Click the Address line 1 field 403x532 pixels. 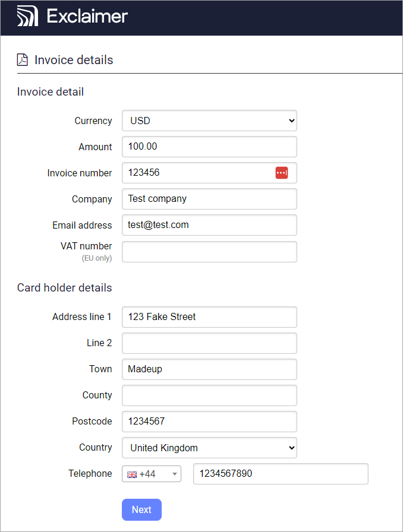(209, 317)
